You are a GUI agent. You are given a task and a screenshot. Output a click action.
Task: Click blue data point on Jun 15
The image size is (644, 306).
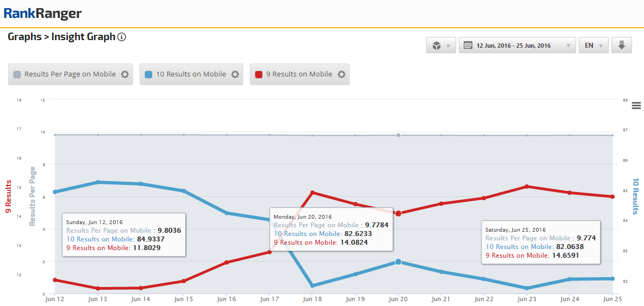click(x=184, y=191)
